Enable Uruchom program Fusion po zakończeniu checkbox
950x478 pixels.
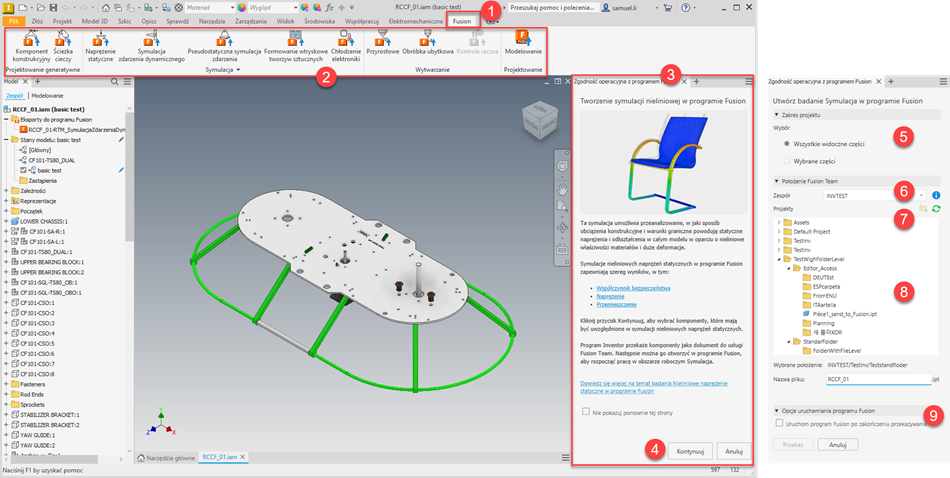point(780,425)
